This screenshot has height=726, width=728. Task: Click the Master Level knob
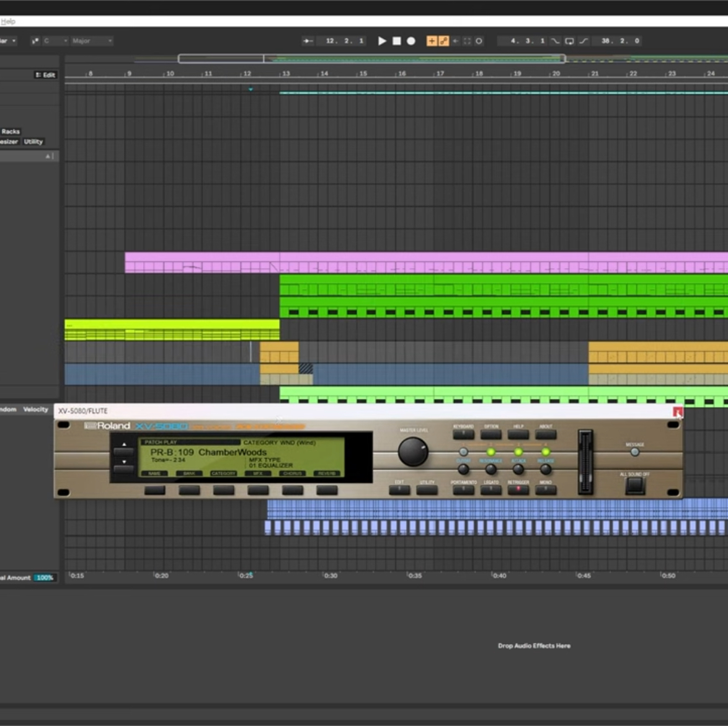(x=413, y=452)
